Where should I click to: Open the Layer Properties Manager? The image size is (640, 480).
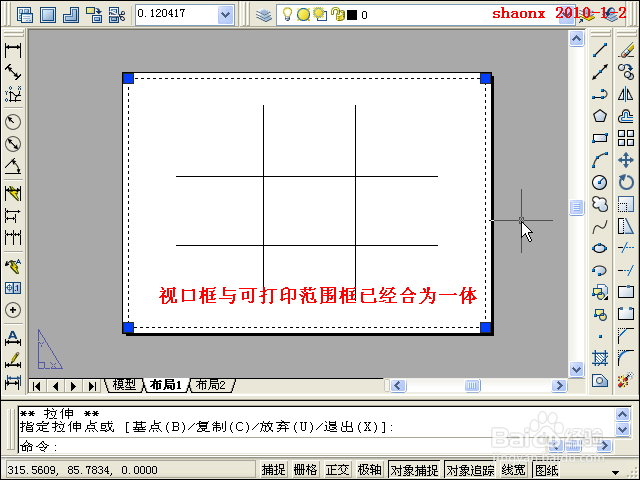pyautogui.click(x=264, y=15)
